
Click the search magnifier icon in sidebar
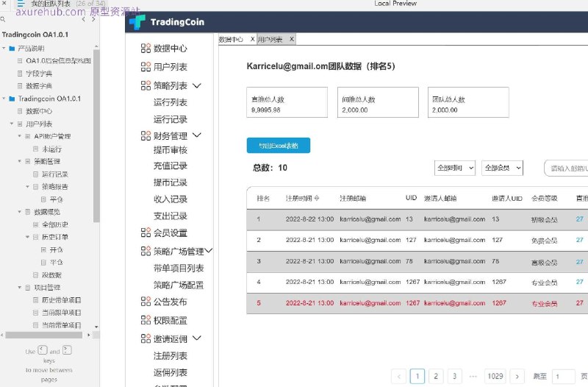click(x=3, y=19)
